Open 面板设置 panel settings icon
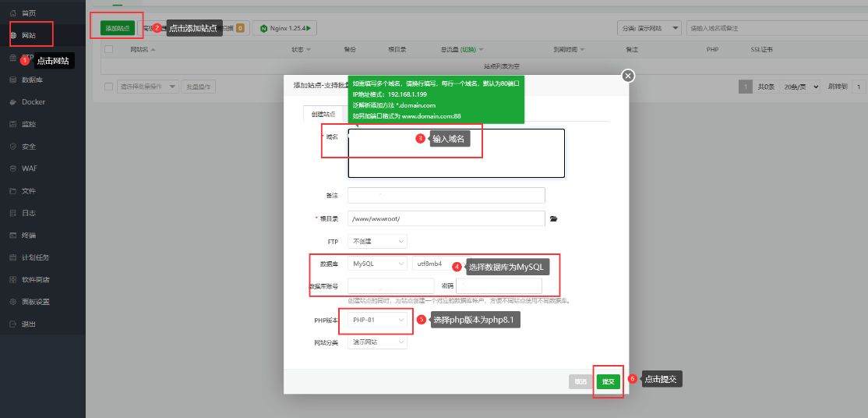 click(x=13, y=301)
